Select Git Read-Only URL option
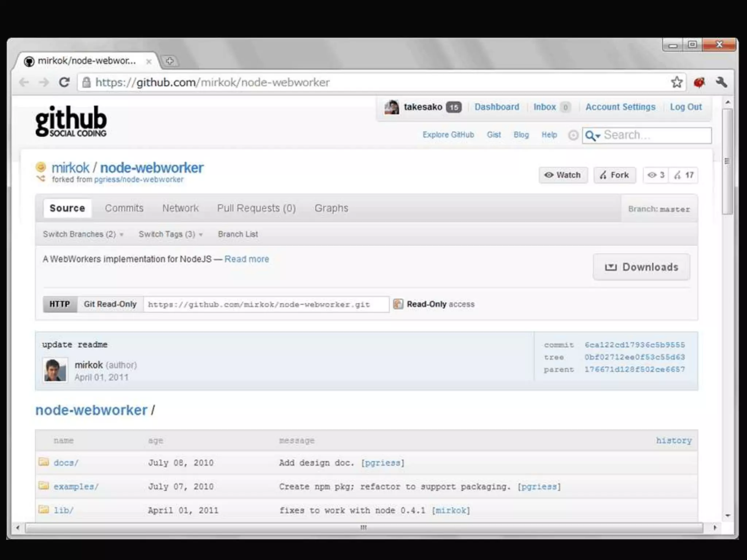The height and width of the screenshot is (560, 747). coord(110,304)
